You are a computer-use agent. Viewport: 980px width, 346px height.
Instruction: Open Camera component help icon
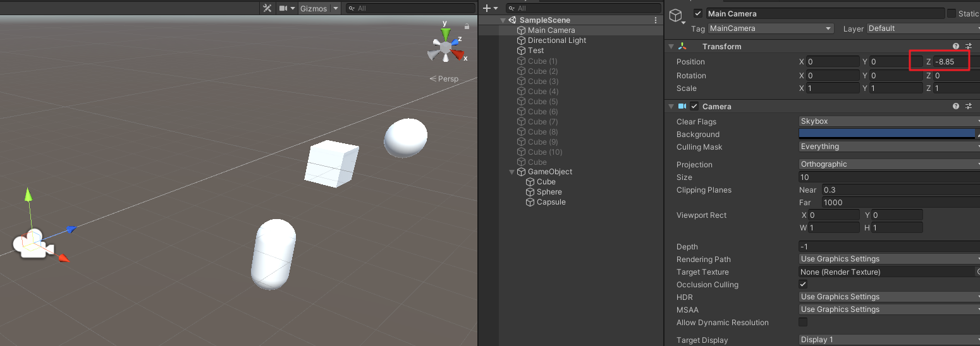(956, 106)
